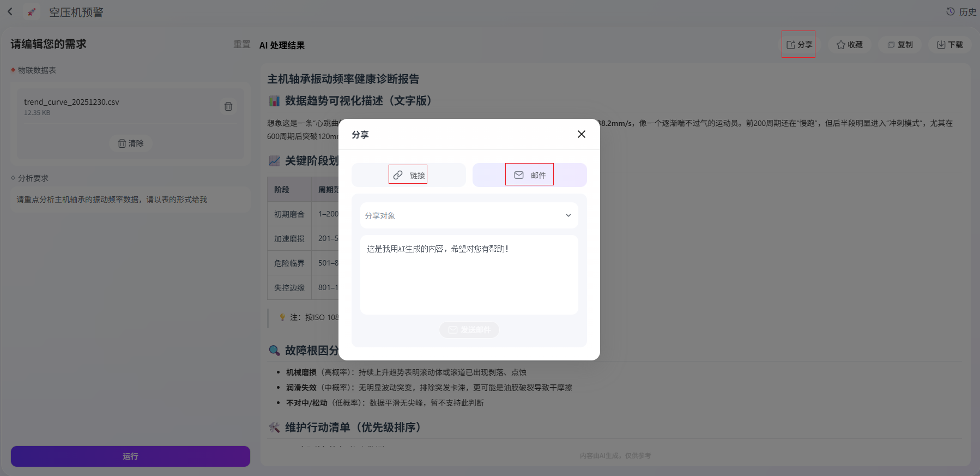Click the 分析要求 text field
Screen dimensions: 980x476
130,200
